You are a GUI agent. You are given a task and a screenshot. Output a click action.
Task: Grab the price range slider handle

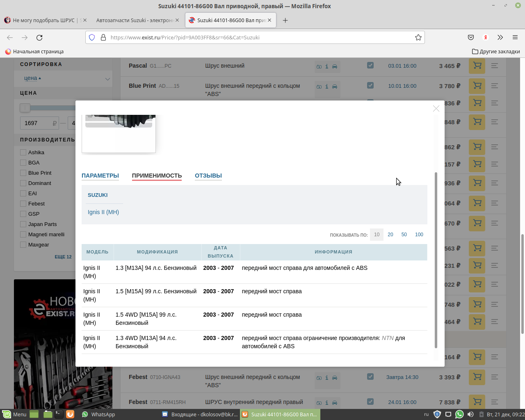pyautogui.click(x=25, y=108)
